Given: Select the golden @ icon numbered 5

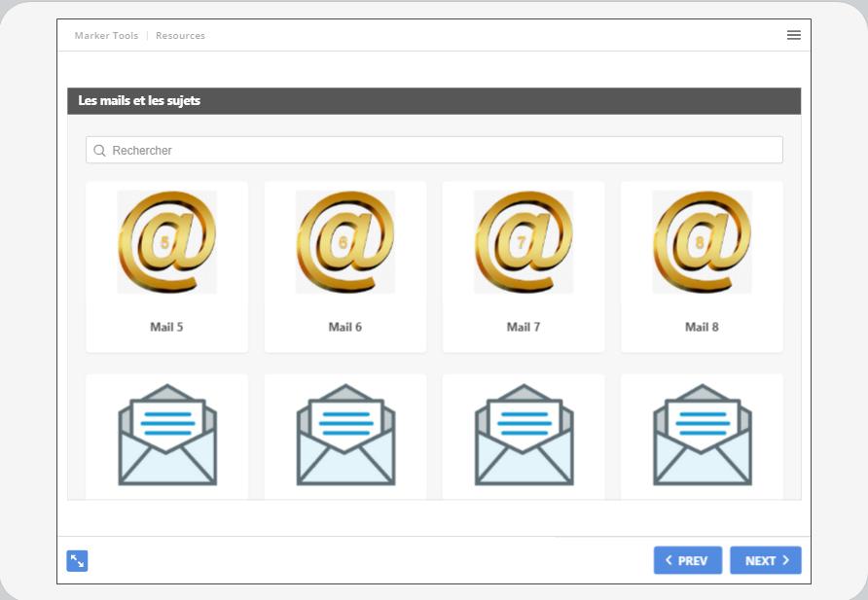Looking at the screenshot, I should 166,242.
